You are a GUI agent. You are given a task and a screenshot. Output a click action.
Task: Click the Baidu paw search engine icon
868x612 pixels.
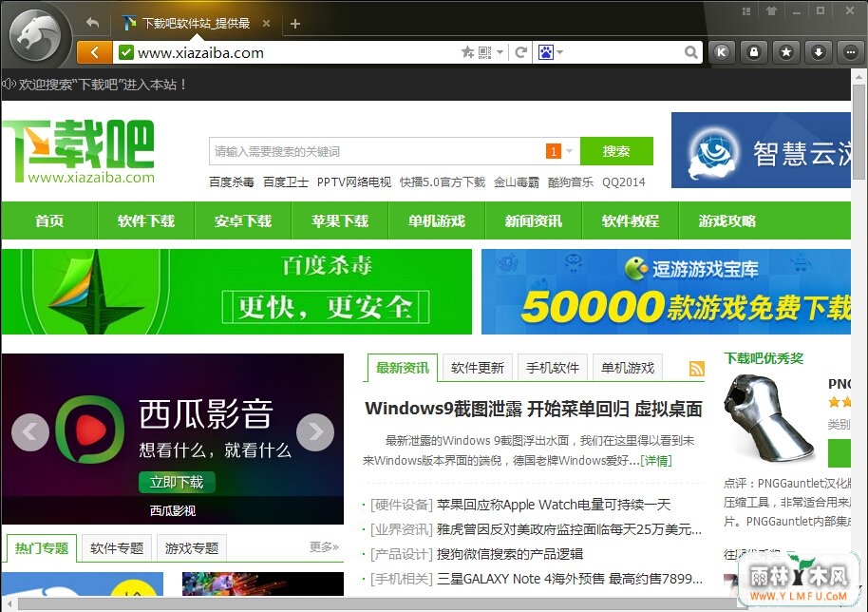[546, 52]
